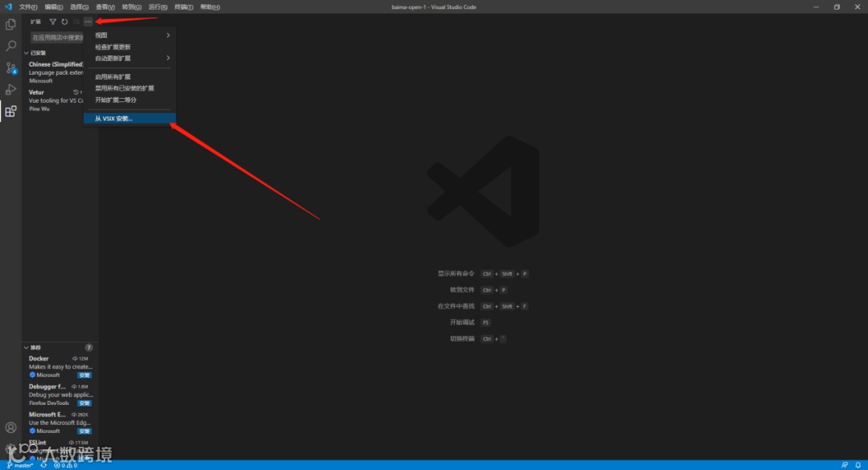Open the Search view magnifier icon

tap(10, 46)
